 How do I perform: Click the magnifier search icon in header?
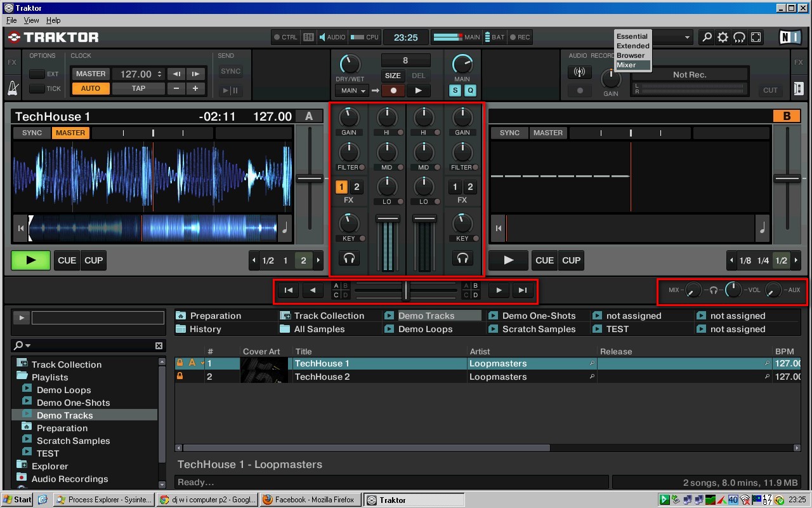point(707,37)
